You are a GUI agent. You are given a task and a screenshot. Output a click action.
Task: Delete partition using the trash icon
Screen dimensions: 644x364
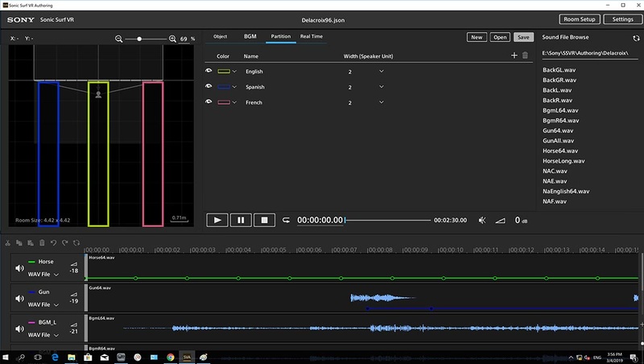tap(526, 56)
